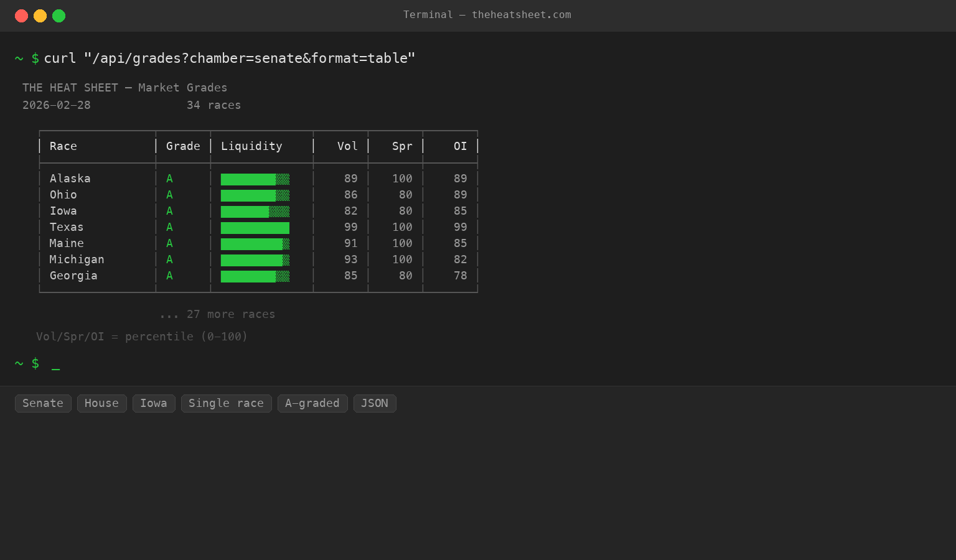Click the green maximize traffic light

click(x=59, y=16)
